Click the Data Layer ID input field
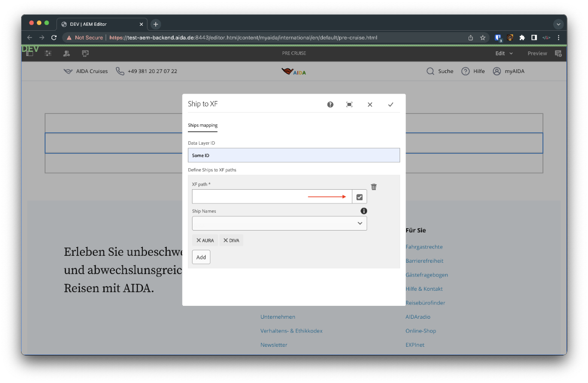Viewport: 588px width, 383px height. 294,156
